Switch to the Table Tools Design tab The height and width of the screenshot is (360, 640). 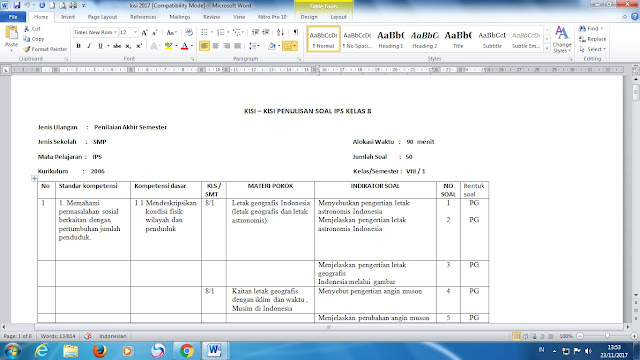coord(309,17)
